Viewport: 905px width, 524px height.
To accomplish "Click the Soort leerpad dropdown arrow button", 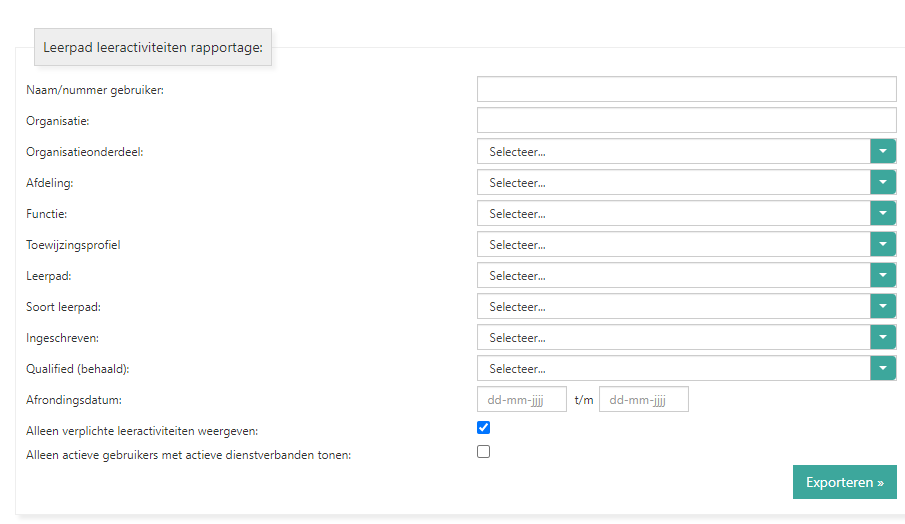I will coord(883,306).
